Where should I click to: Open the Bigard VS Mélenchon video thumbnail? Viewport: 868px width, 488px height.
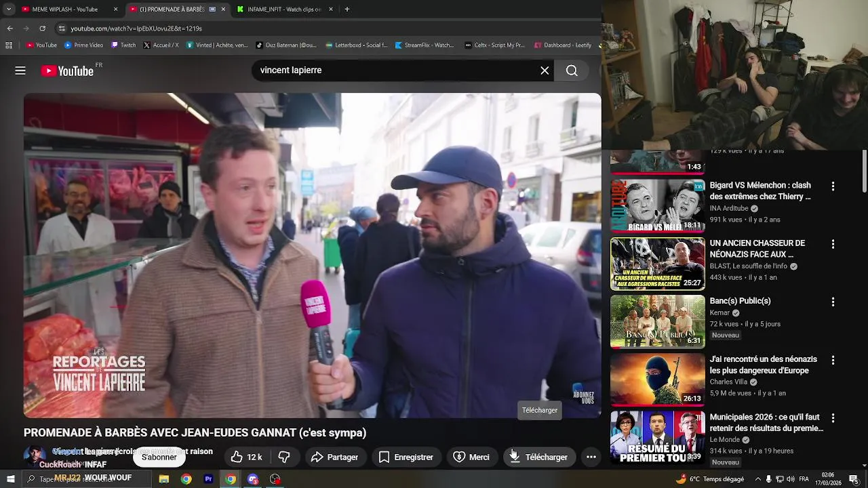pyautogui.click(x=658, y=206)
